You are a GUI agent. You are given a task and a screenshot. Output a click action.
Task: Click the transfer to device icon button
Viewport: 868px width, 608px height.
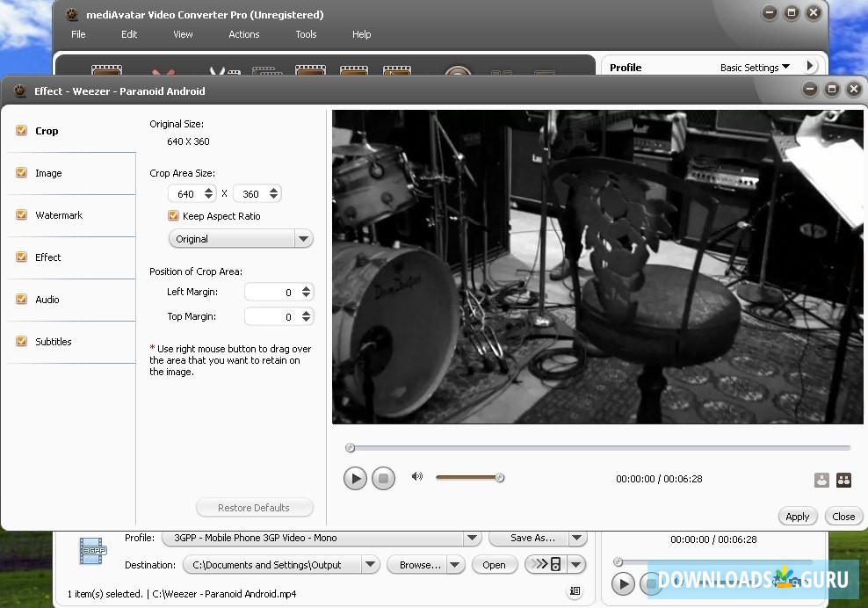[x=546, y=564]
